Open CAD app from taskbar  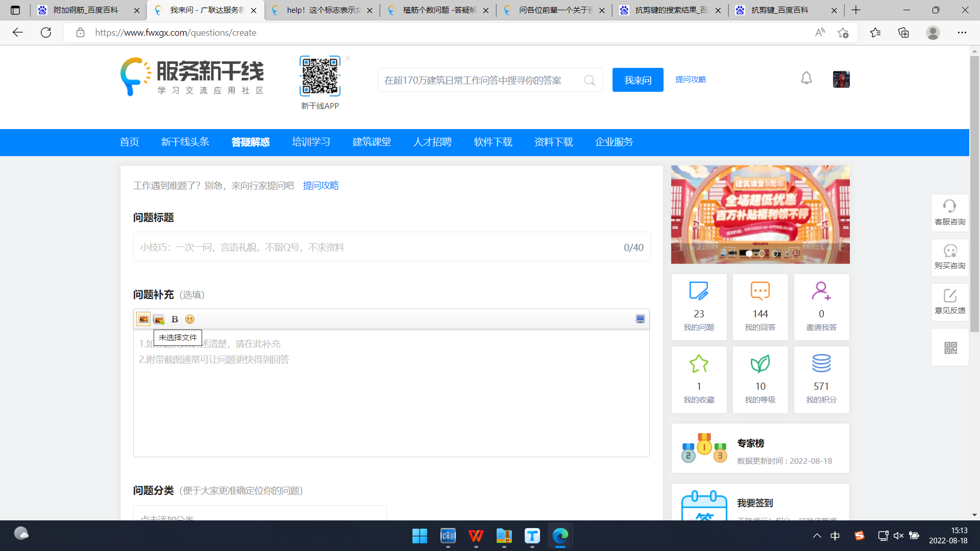448,536
